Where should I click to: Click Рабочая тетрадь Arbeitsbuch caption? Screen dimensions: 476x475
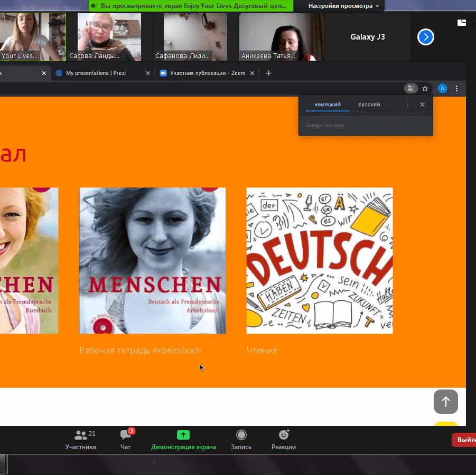140,350
